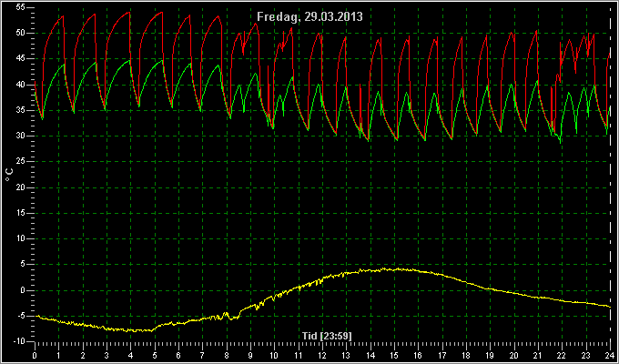This screenshot has width=619, height=364.
Task: Click the white dashed current-time cursor line
Action: click(x=610, y=174)
